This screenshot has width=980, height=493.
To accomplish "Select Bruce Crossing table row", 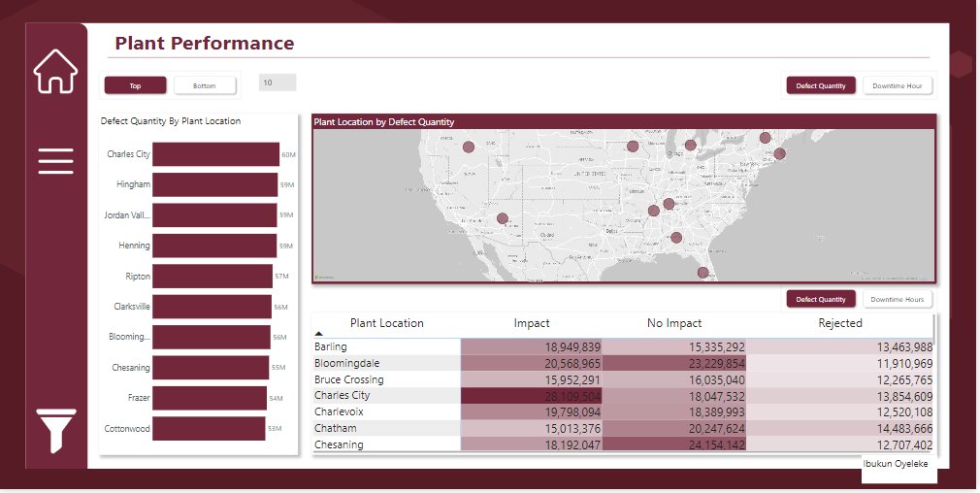I will (x=348, y=379).
